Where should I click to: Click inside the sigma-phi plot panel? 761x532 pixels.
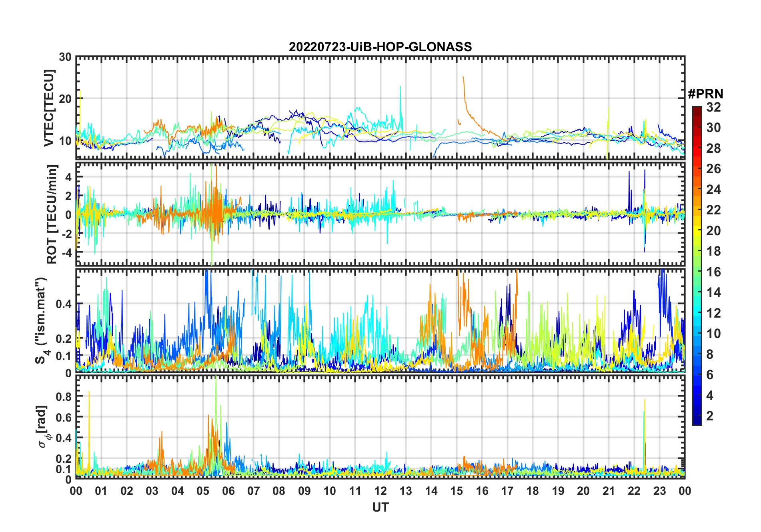tap(380, 427)
